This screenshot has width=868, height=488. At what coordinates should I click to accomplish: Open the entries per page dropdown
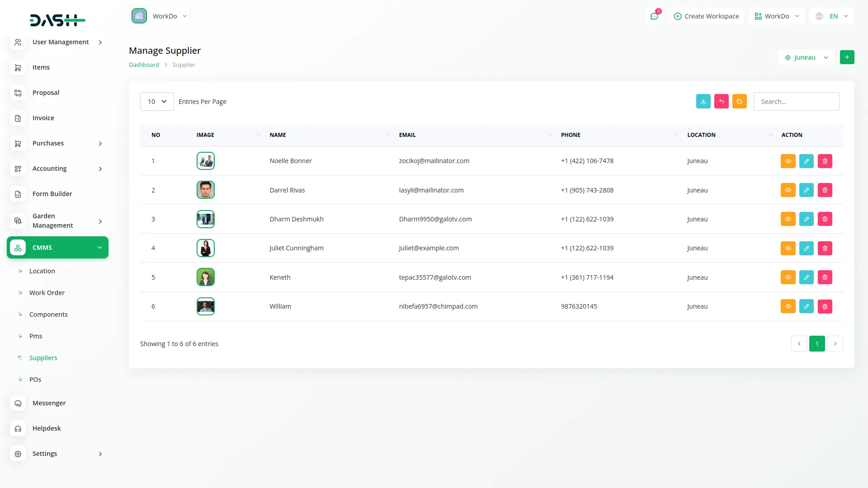pyautogui.click(x=157, y=102)
